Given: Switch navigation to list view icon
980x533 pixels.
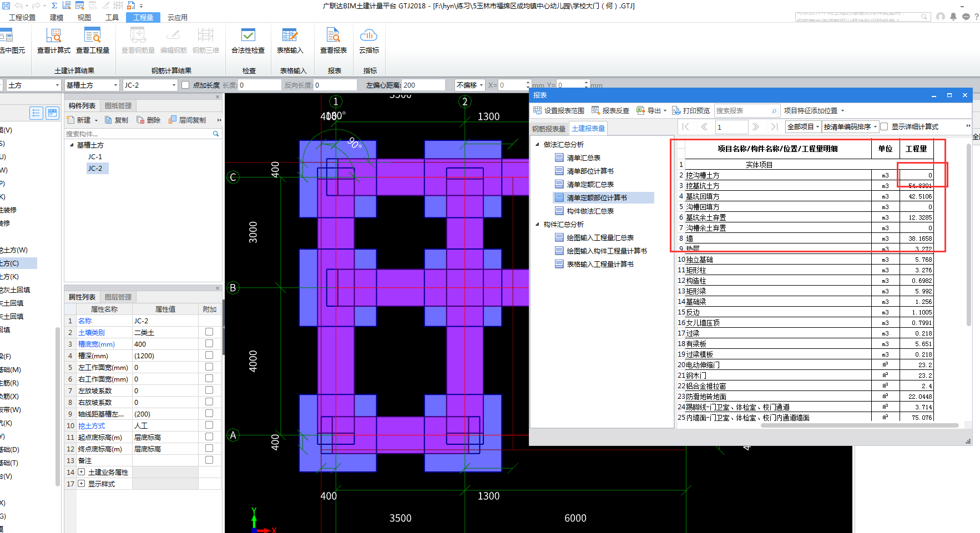Looking at the screenshot, I should [x=36, y=113].
